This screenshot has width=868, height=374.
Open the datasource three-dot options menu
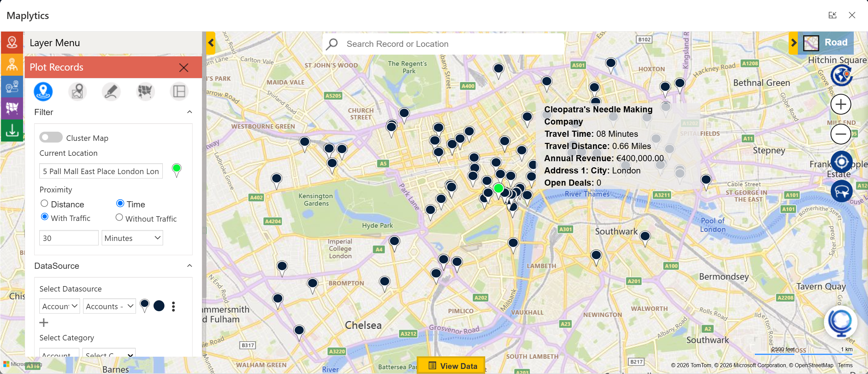click(174, 306)
